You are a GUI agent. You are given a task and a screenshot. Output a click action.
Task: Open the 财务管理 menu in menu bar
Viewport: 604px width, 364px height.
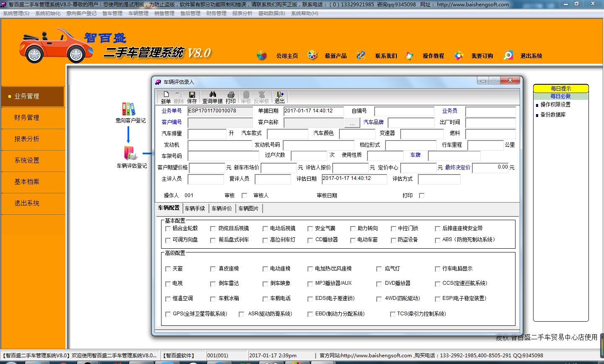pyautogui.click(x=216, y=13)
